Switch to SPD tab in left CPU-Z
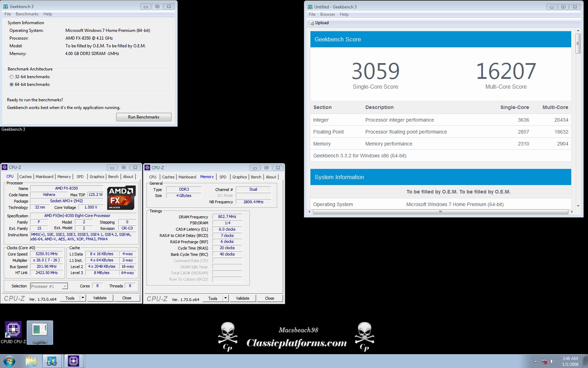The image size is (588, 368). (80, 177)
